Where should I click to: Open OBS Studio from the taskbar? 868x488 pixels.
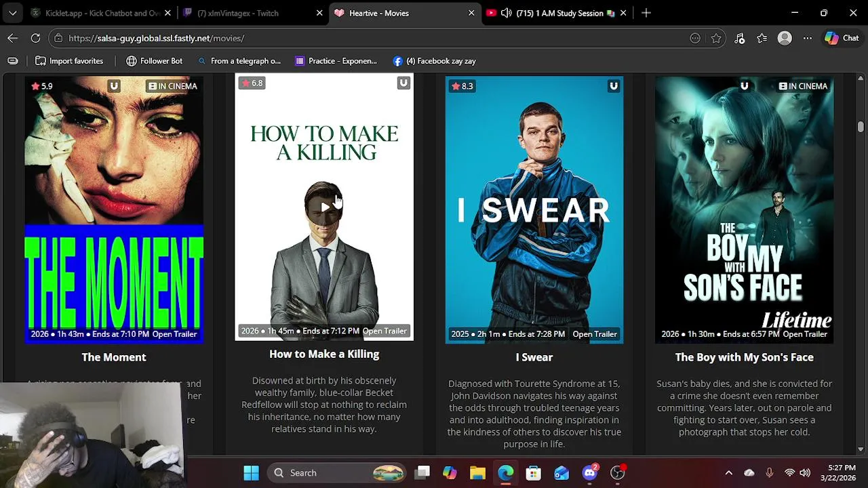point(617,473)
